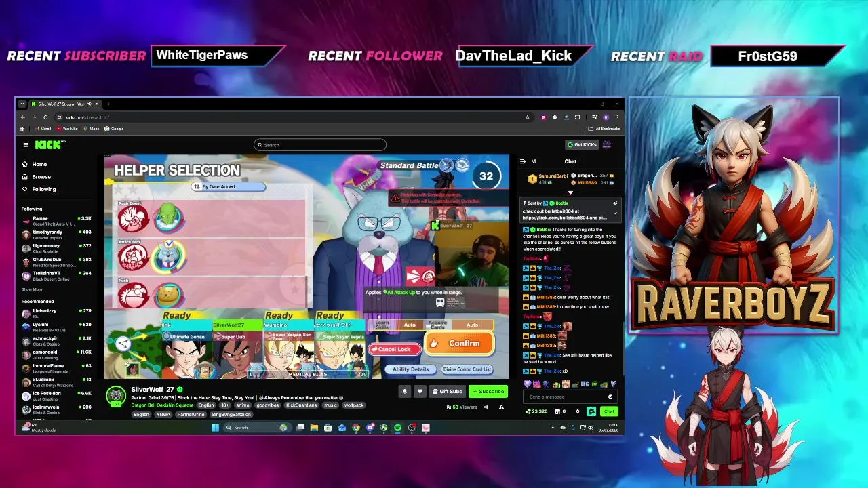Click Divine Combo Card List button

pyautogui.click(x=467, y=369)
